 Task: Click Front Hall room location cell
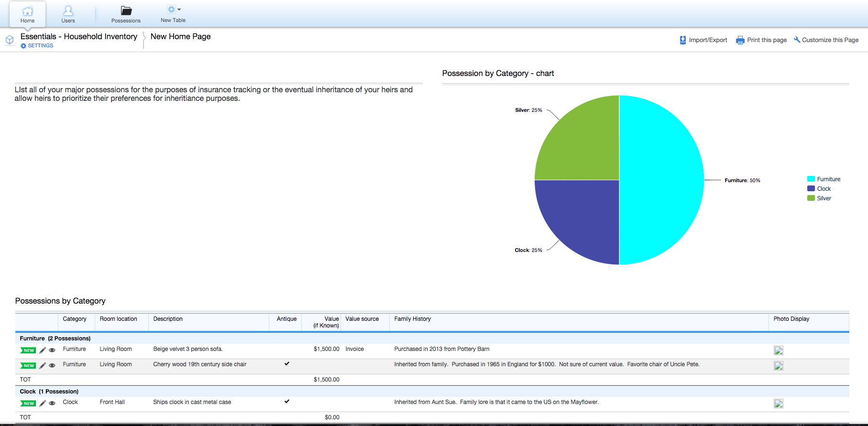pyautogui.click(x=112, y=402)
